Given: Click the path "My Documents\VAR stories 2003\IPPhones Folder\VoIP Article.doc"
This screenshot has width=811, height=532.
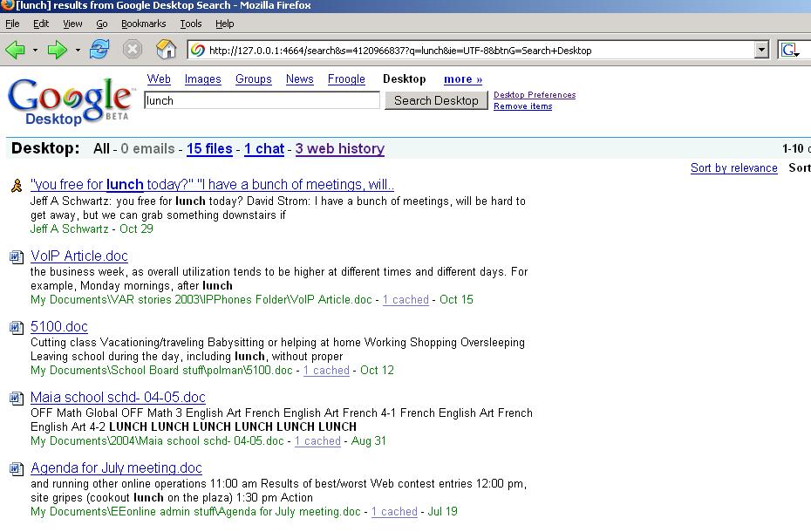Looking at the screenshot, I should (201, 300).
